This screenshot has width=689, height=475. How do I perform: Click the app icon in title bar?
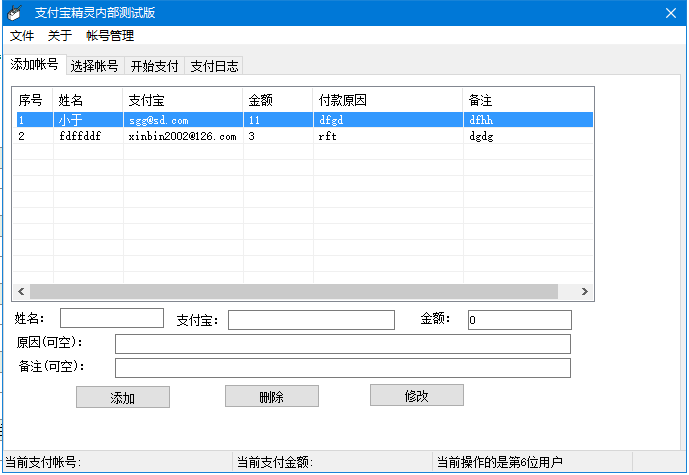(15, 12)
